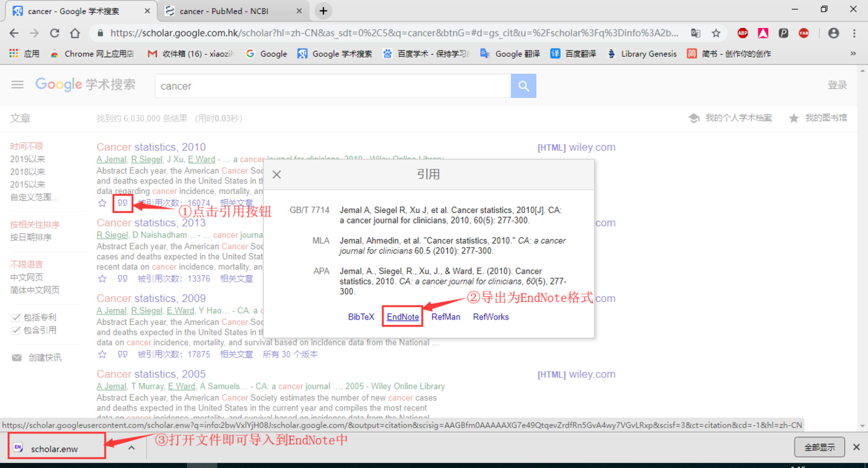This screenshot has height=468, width=868.
Task: Open the 应用 apps bookmark
Action: (x=24, y=53)
